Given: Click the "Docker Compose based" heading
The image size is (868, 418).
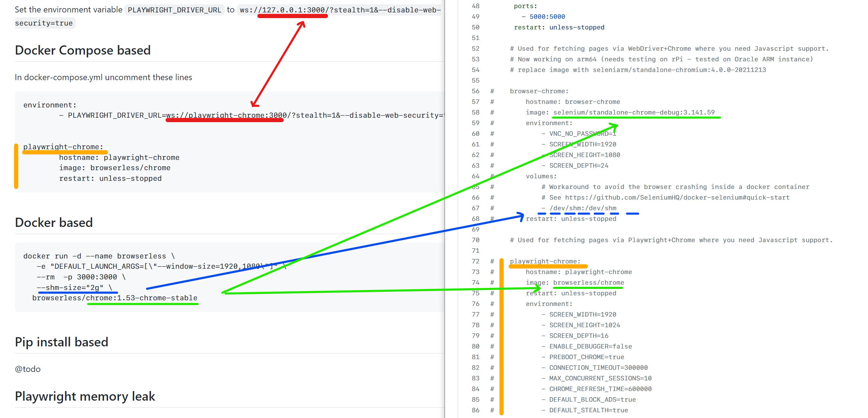Looking at the screenshot, I should [83, 50].
